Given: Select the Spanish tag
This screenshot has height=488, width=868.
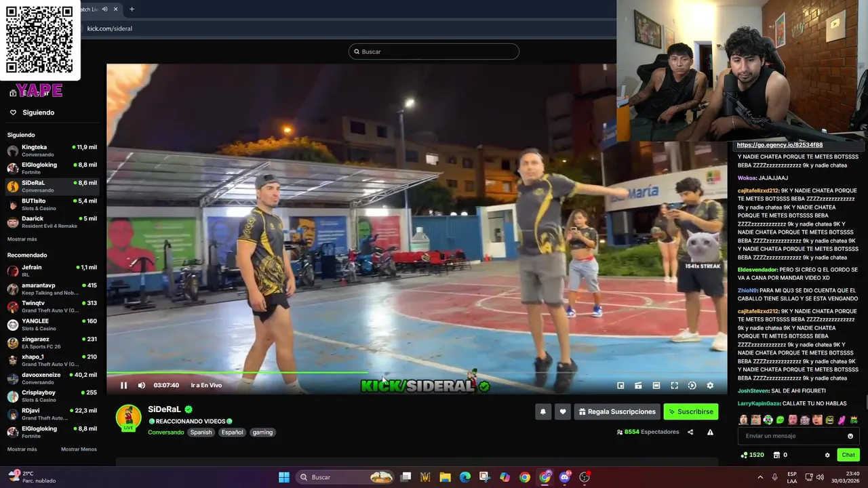Looking at the screenshot, I should click(201, 432).
